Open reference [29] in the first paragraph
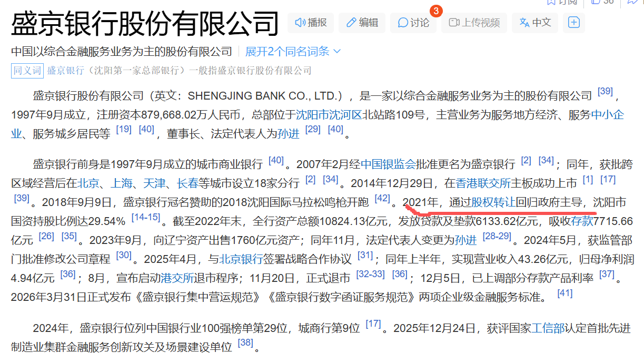This screenshot has width=644, height=362. point(313,129)
